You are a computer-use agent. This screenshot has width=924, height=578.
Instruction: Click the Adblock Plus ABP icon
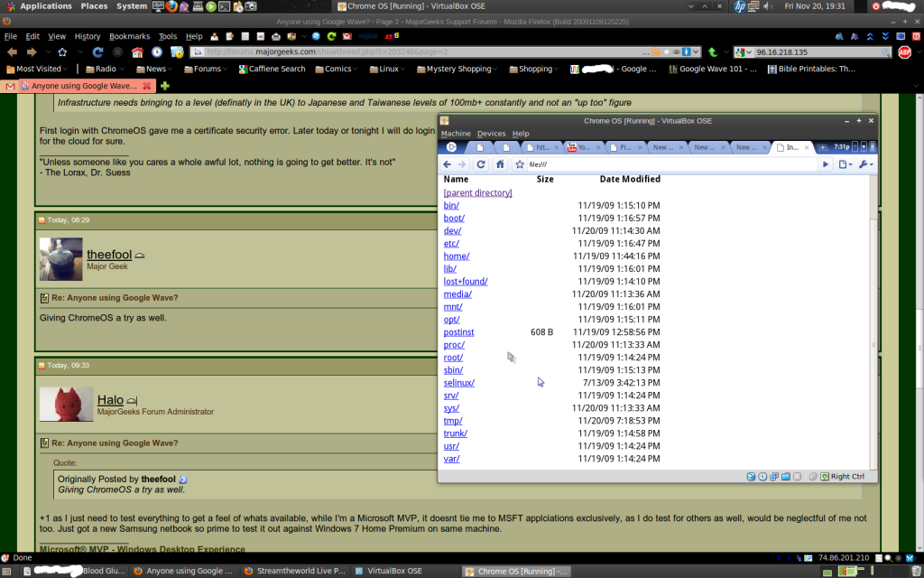[x=904, y=52]
